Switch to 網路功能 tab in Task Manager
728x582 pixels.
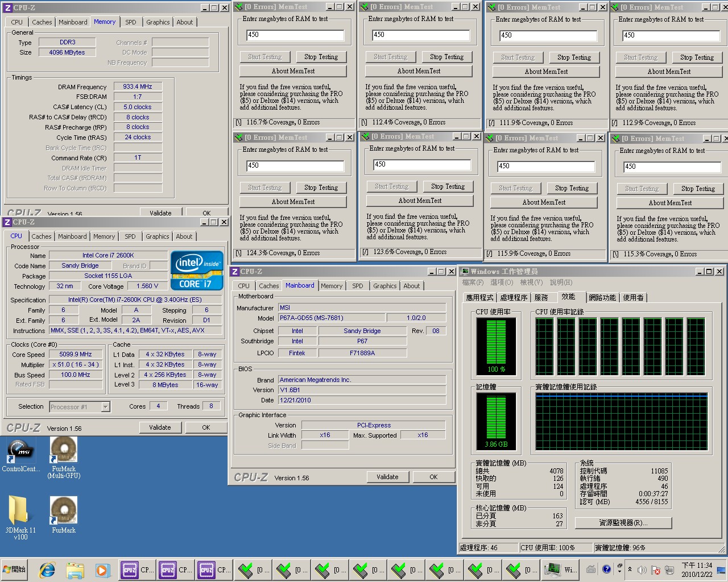[x=602, y=298]
